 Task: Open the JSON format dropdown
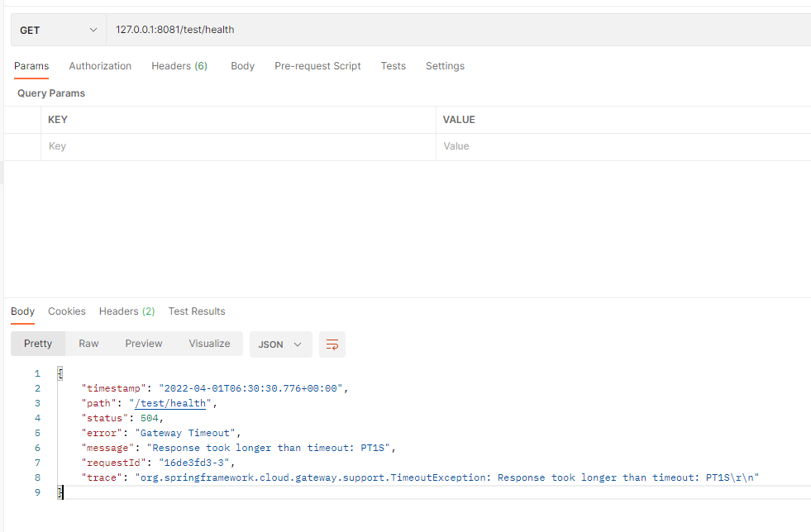(281, 344)
